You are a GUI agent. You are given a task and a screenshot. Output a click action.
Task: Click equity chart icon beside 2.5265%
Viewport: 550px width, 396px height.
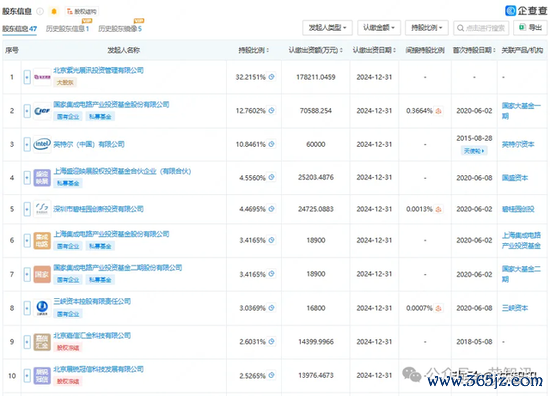click(x=271, y=375)
